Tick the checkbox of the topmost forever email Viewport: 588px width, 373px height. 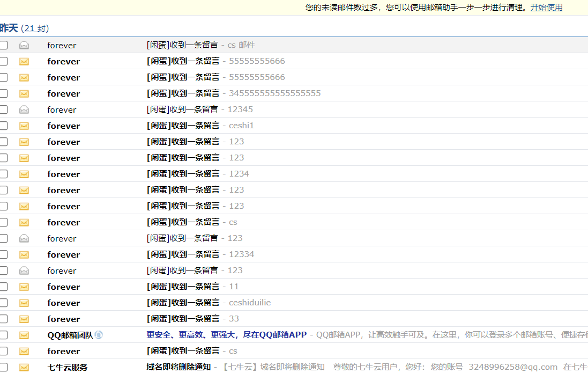3,45
